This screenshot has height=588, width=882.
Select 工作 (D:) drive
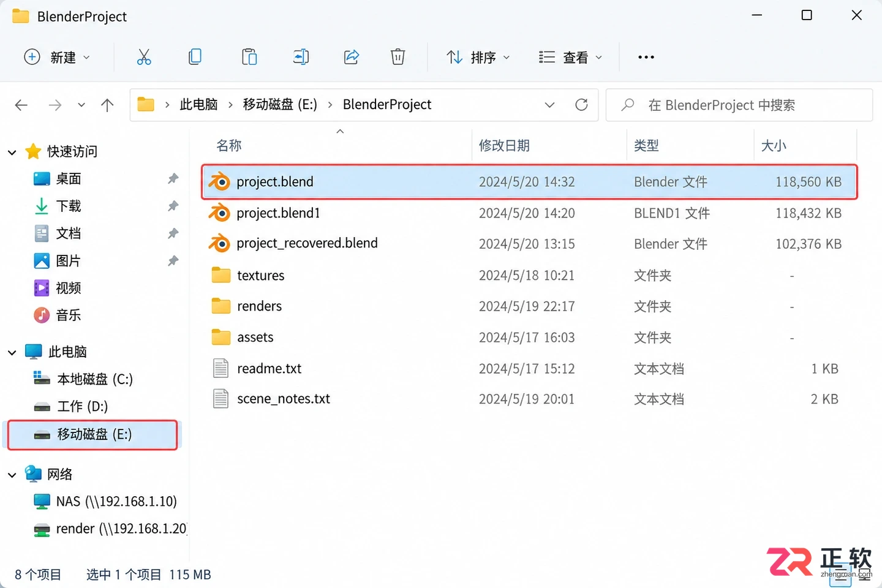click(x=82, y=407)
